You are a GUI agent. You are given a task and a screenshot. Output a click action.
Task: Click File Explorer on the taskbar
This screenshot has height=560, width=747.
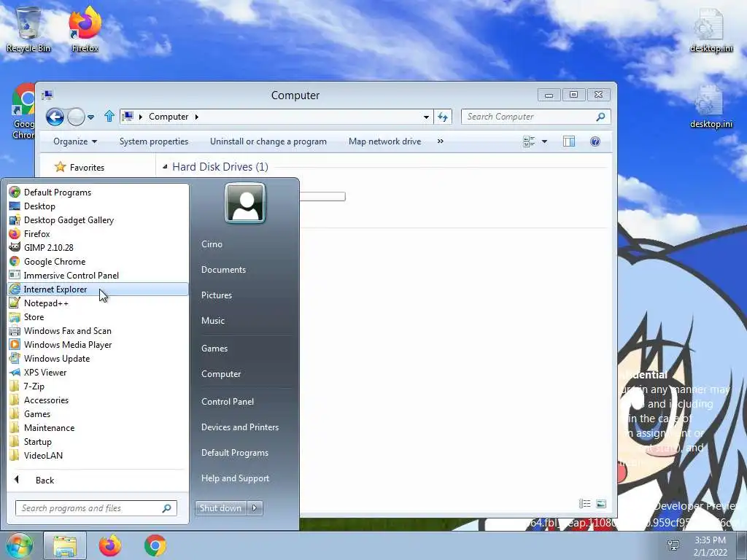[x=65, y=545]
